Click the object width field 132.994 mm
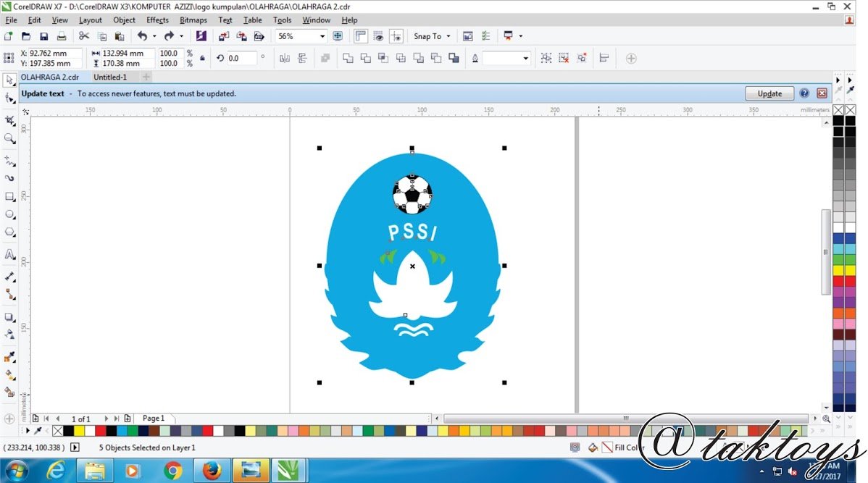Screen dimensions: 868x483 click(x=128, y=53)
